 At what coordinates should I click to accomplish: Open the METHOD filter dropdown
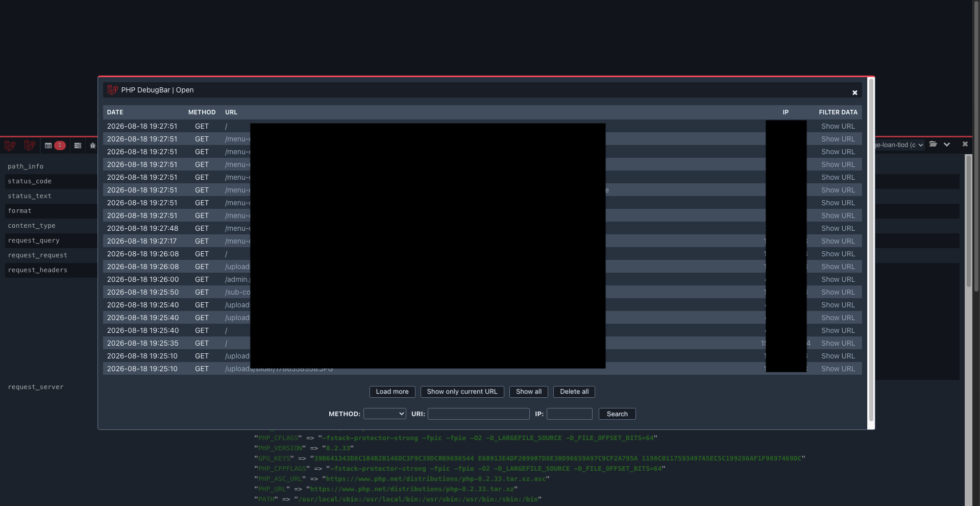tap(385, 414)
